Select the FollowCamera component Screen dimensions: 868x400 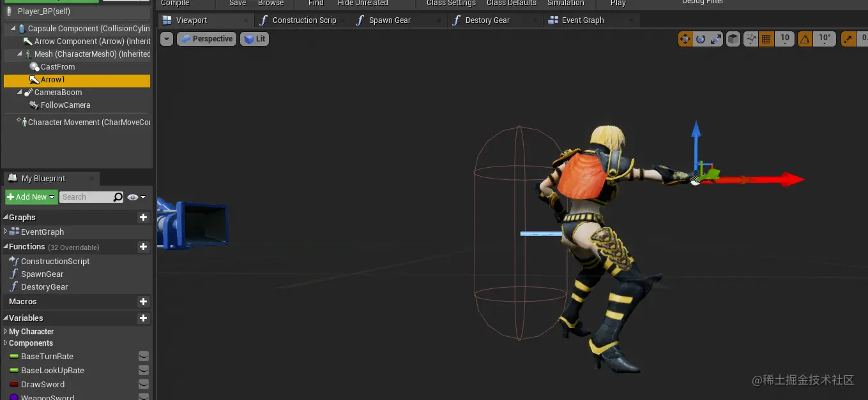77,105
